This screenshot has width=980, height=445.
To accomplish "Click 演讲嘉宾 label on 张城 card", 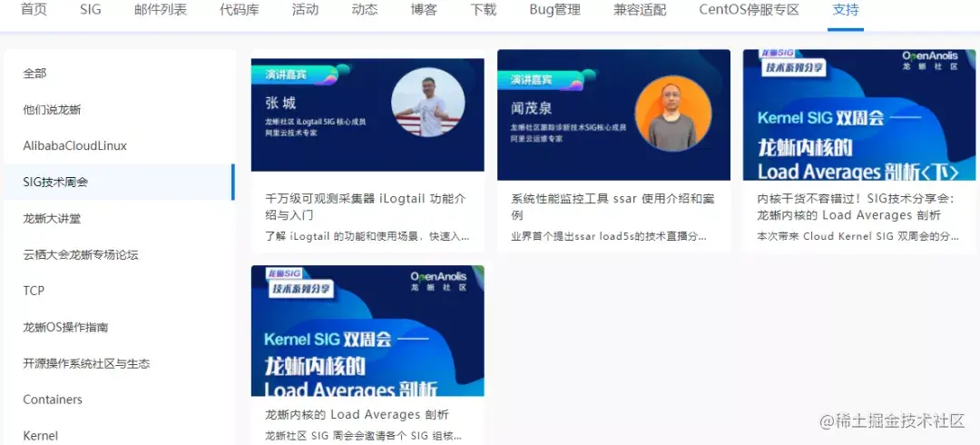I will 286,74.
